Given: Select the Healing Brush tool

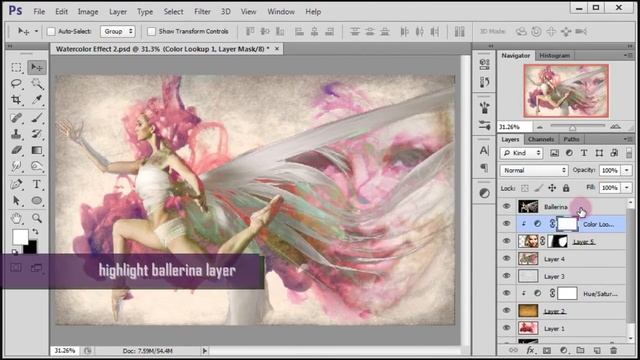Looking at the screenshot, I should click(16, 118).
